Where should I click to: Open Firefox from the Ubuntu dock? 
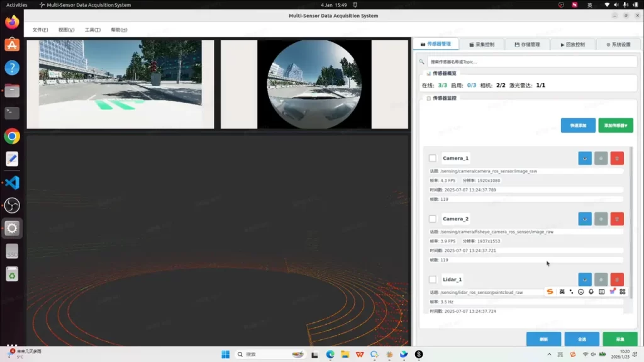click(x=12, y=22)
